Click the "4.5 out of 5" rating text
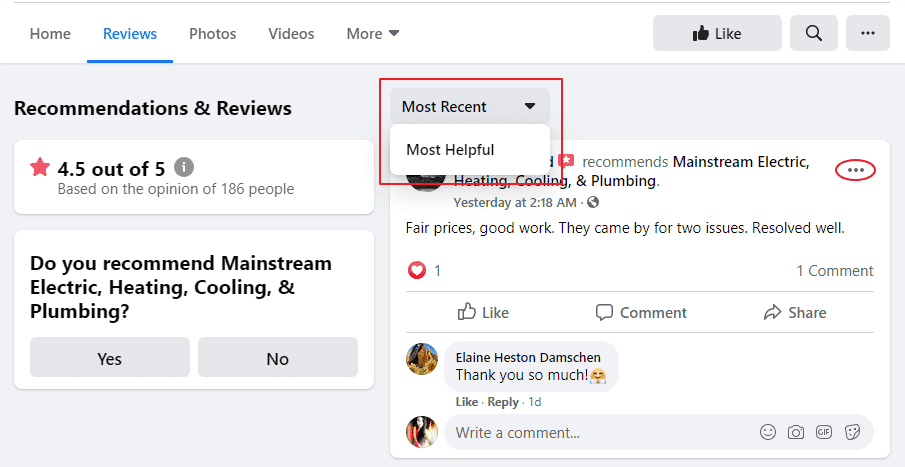 coord(111,169)
